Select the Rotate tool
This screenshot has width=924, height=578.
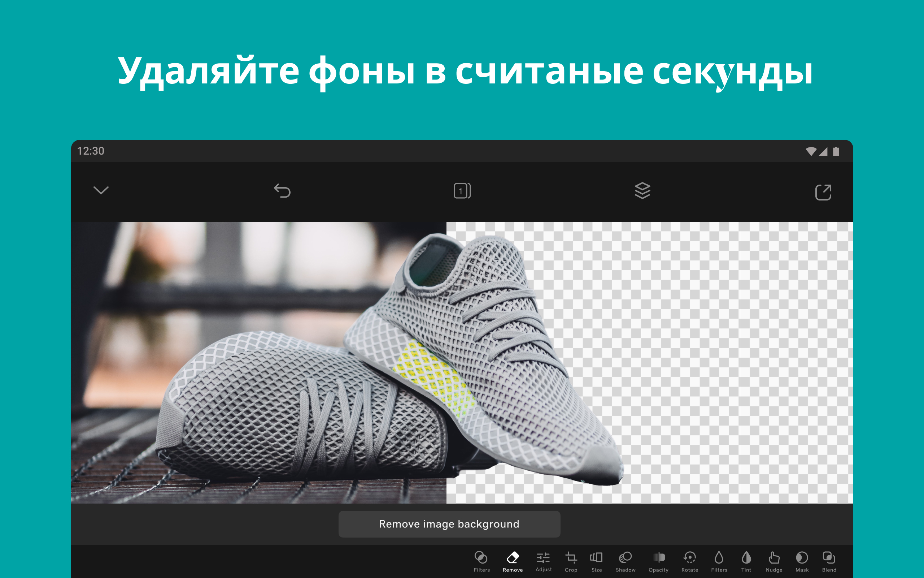(689, 561)
